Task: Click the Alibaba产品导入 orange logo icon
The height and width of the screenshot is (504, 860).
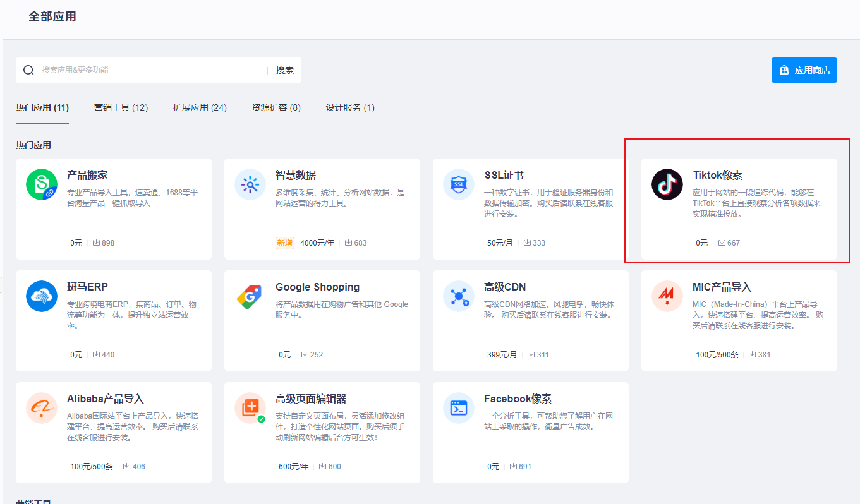Action: click(x=42, y=408)
